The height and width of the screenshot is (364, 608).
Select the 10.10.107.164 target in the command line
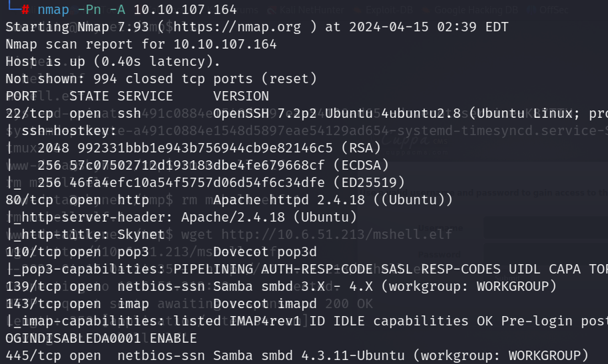(185, 9)
